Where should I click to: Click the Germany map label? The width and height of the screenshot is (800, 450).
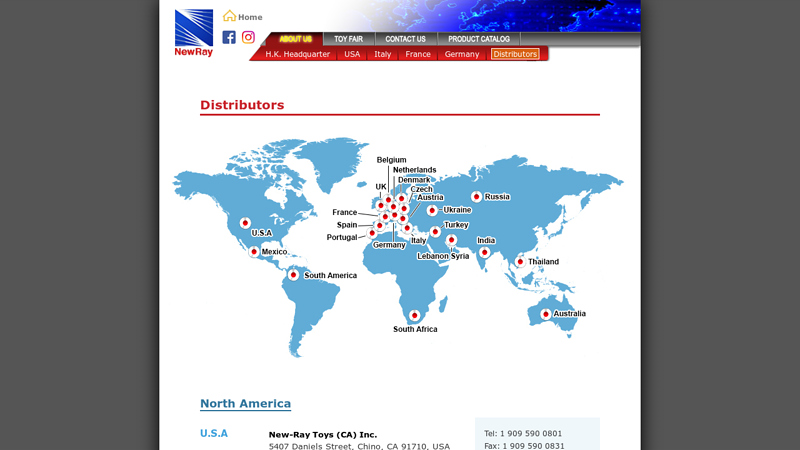pos(389,245)
